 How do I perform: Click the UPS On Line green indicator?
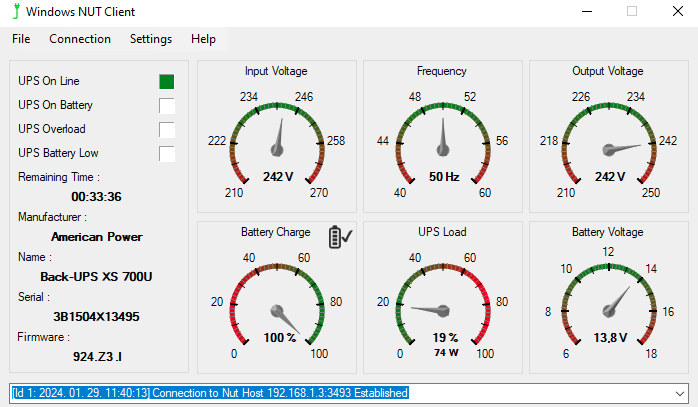[x=166, y=81]
